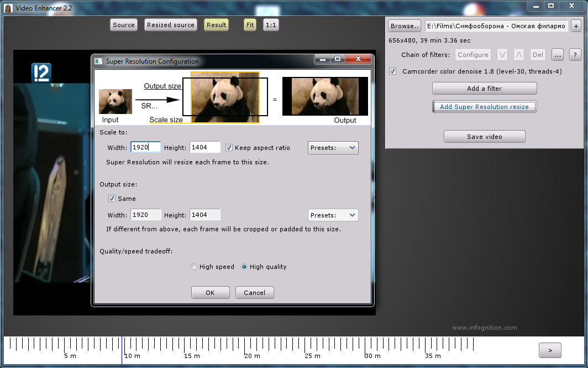Click the input panda thumbnail
This screenshot has width=588, height=368.
pos(116,102)
